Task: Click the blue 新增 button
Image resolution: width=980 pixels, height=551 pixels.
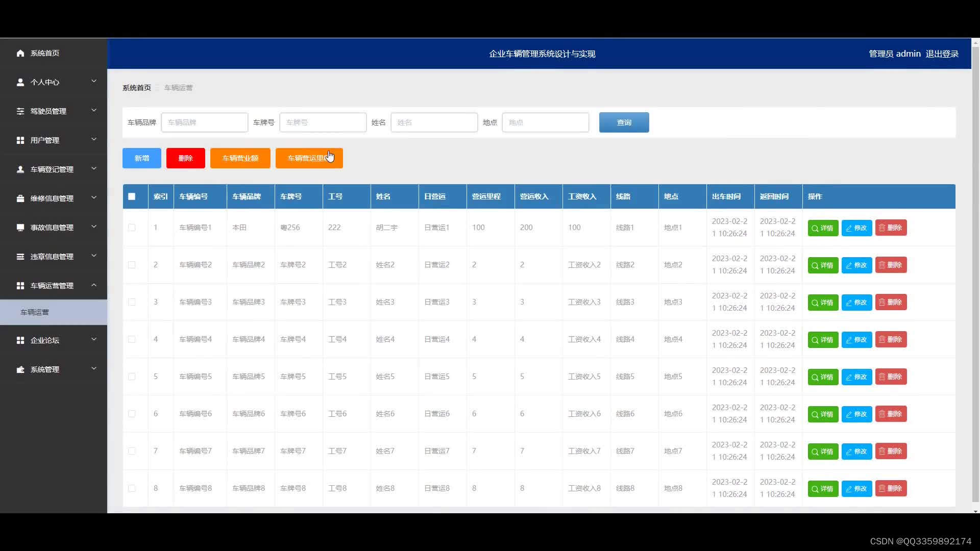Action: click(142, 158)
